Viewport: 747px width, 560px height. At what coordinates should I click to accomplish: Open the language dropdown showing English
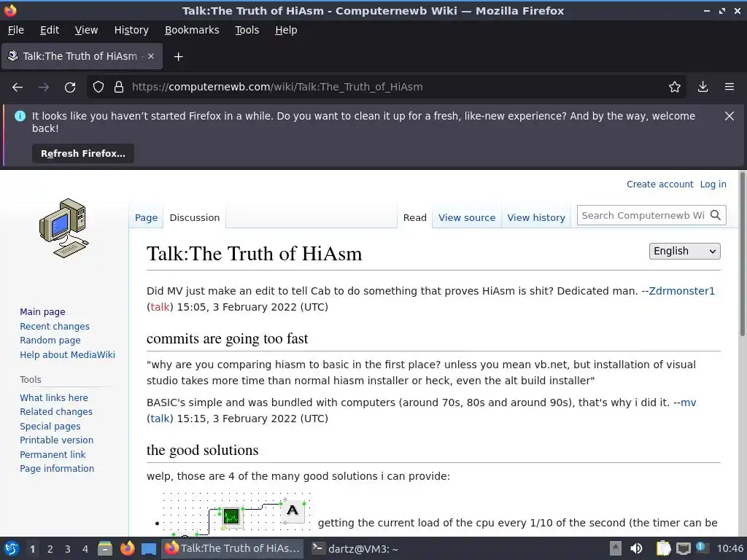click(x=684, y=252)
